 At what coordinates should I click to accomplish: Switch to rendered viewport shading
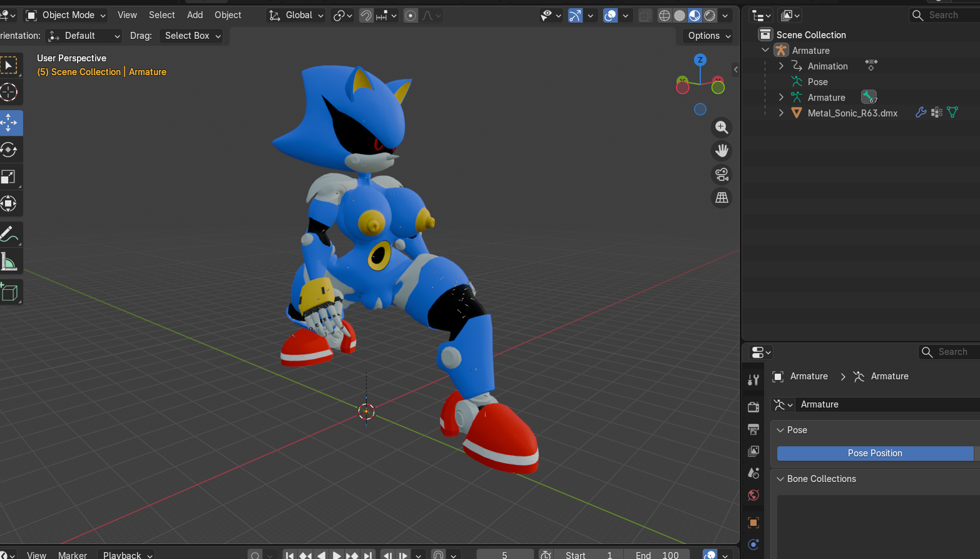(x=710, y=15)
